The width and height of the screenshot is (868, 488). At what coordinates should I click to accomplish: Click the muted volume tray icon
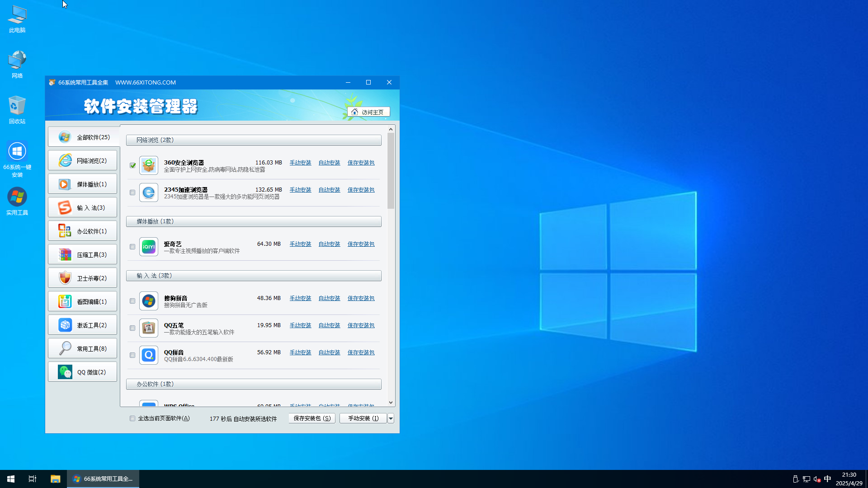point(817,479)
